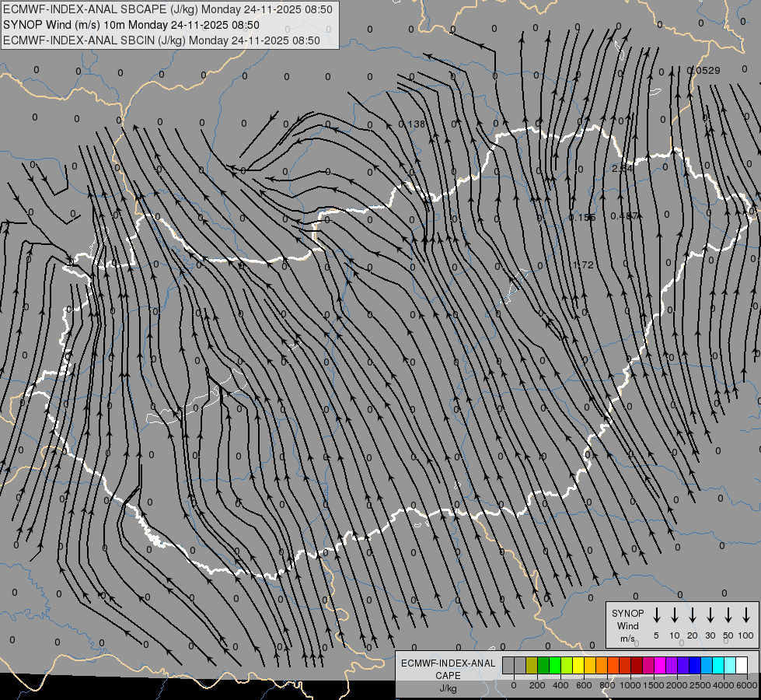
Task: Click the 1500 tick label on CAPE scale
Action: point(654,685)
